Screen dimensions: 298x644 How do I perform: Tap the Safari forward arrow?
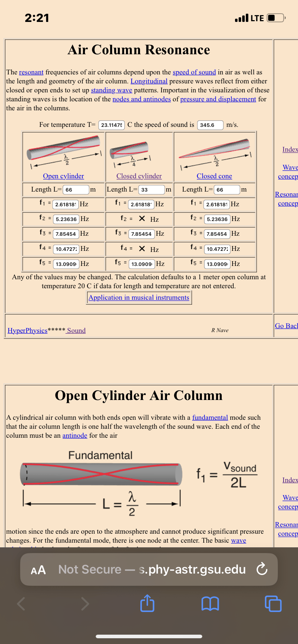pos(85,603)
